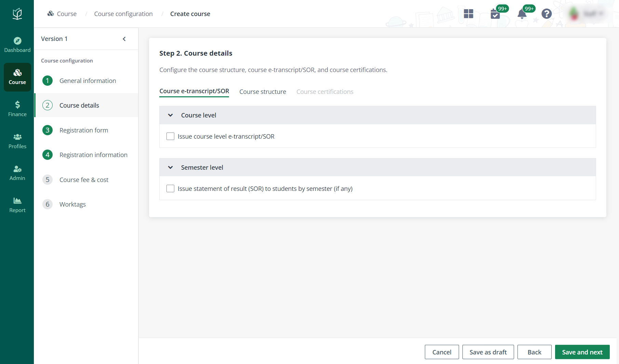Click Course configuration sidebar heading
The image size is (619, 364).
pos(67,60)
